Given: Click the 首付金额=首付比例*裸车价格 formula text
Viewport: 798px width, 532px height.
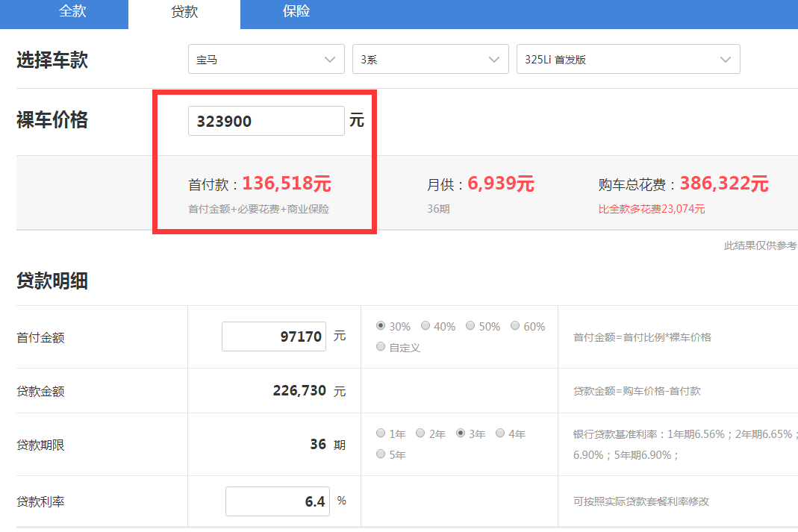Looking at the screenshot, I should click(642, 337).
